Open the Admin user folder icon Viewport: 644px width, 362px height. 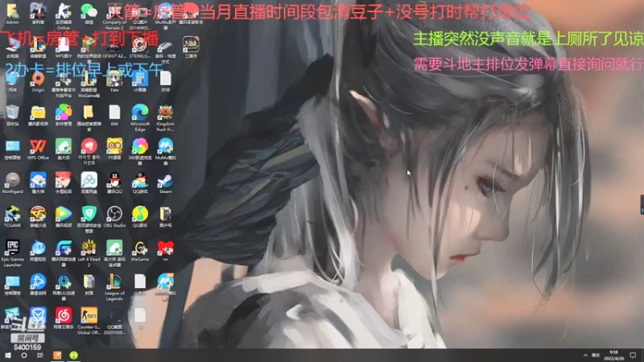tap(12, 13)
